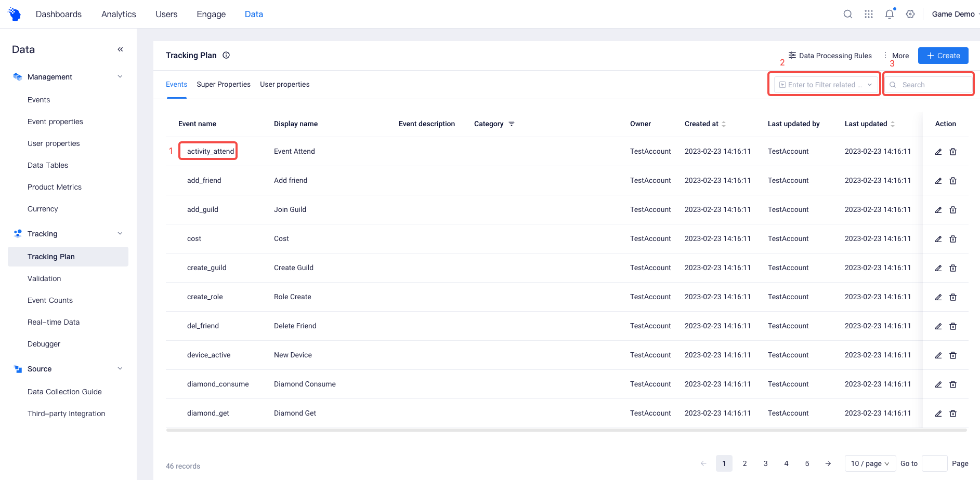This screenshot has width=980, height=480.
Task: Open the apps grid icon
Action: point(869,14)
